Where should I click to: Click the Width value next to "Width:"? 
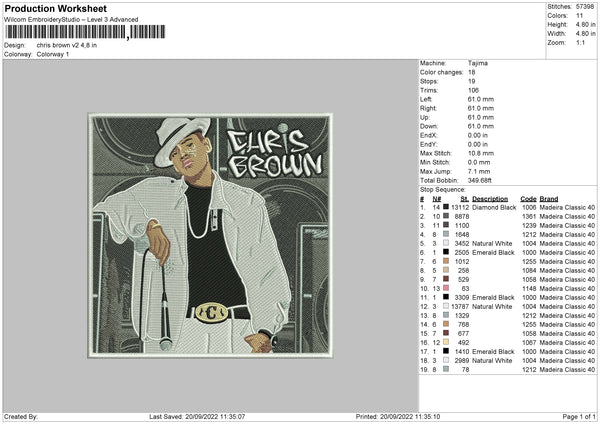(585, 34)
